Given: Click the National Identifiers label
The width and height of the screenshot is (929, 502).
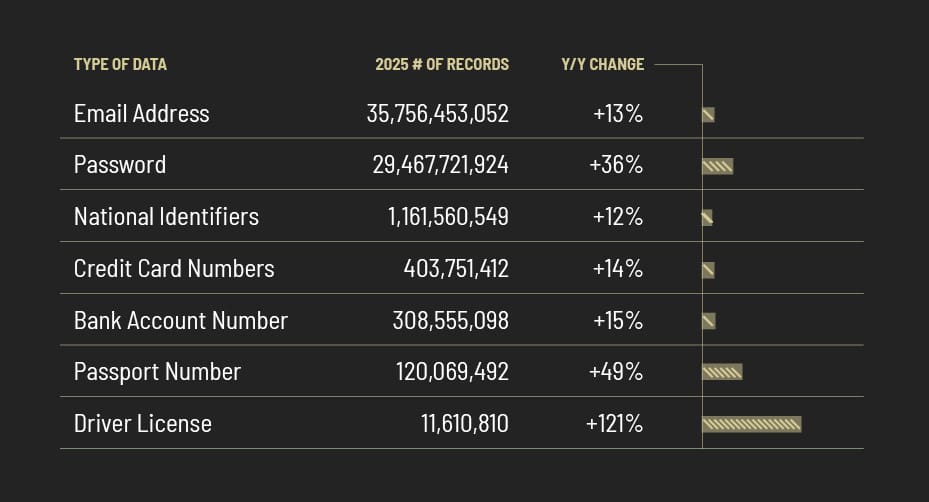Looking at the screenshot, I should [166, 217].
